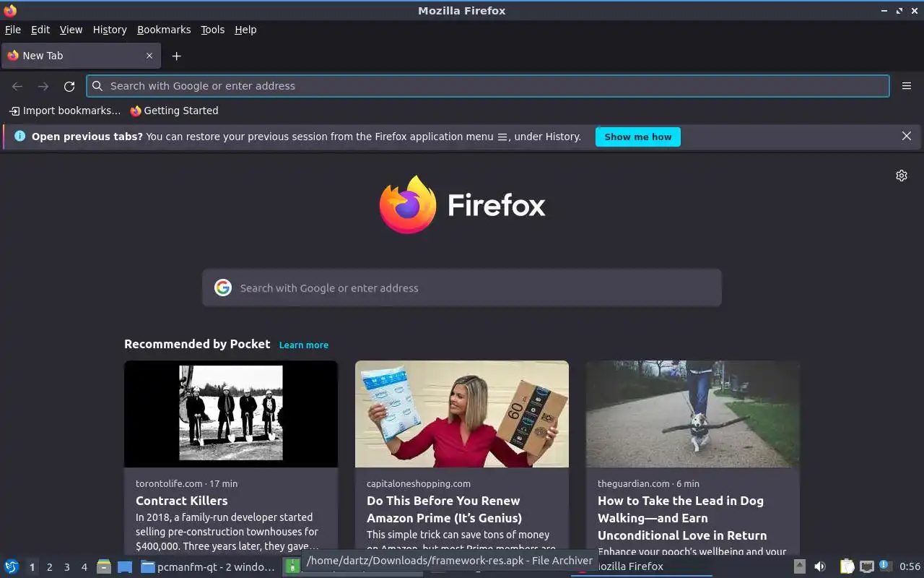Viewport: 924px width, 578px height.
Task: Click Do This Before You Renew headline
Action: [x=444, y=509]
